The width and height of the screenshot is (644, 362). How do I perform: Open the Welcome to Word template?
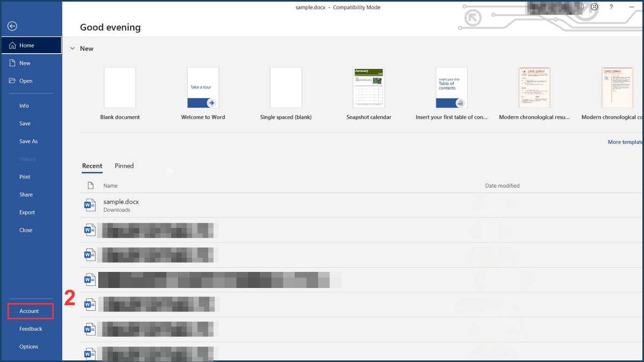coord(203,94)
